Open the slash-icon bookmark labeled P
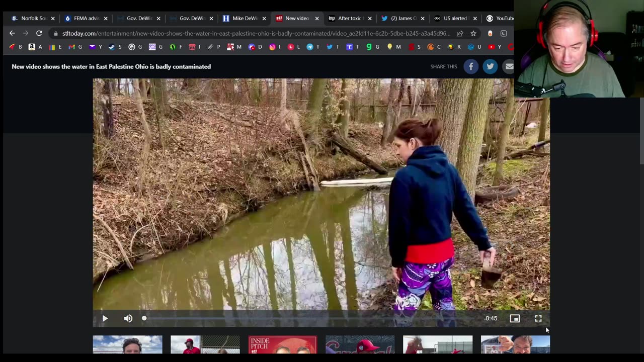 (213, 47)
